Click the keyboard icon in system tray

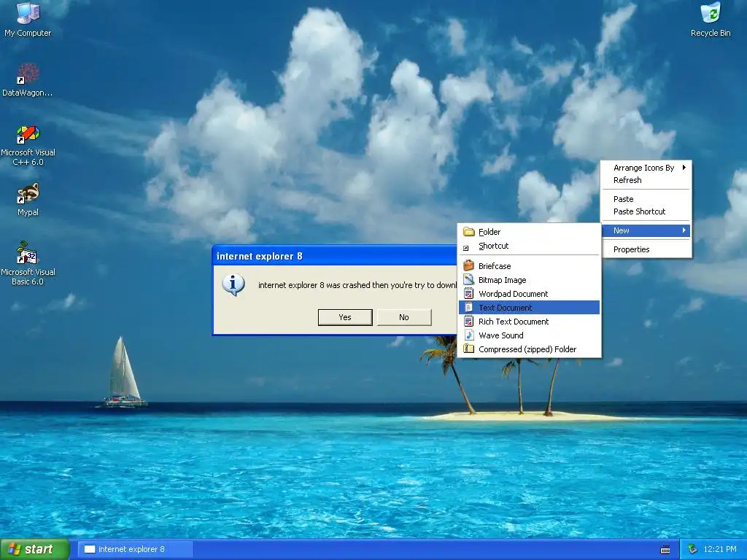point(665,550)
